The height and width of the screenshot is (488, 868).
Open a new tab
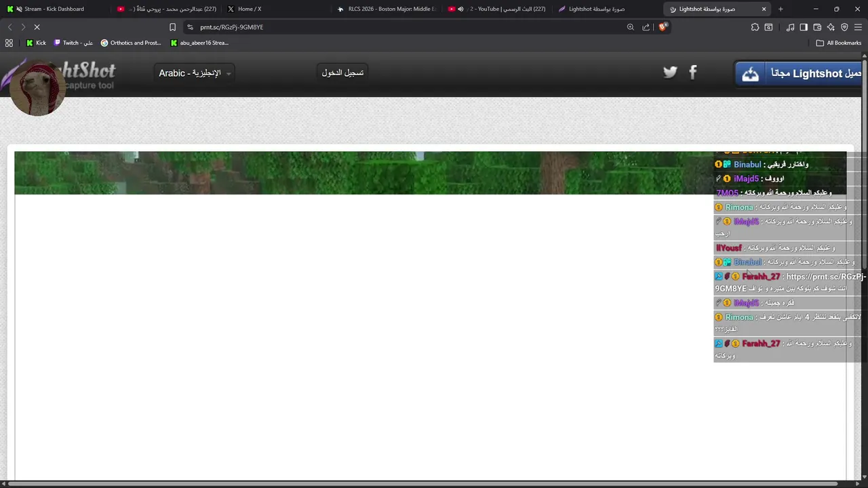781,9
